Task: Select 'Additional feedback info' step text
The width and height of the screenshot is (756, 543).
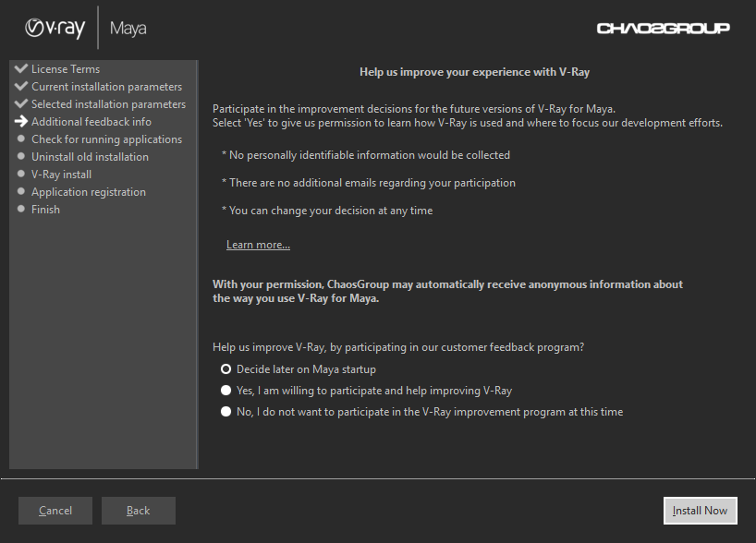Action: click(91, 122)
